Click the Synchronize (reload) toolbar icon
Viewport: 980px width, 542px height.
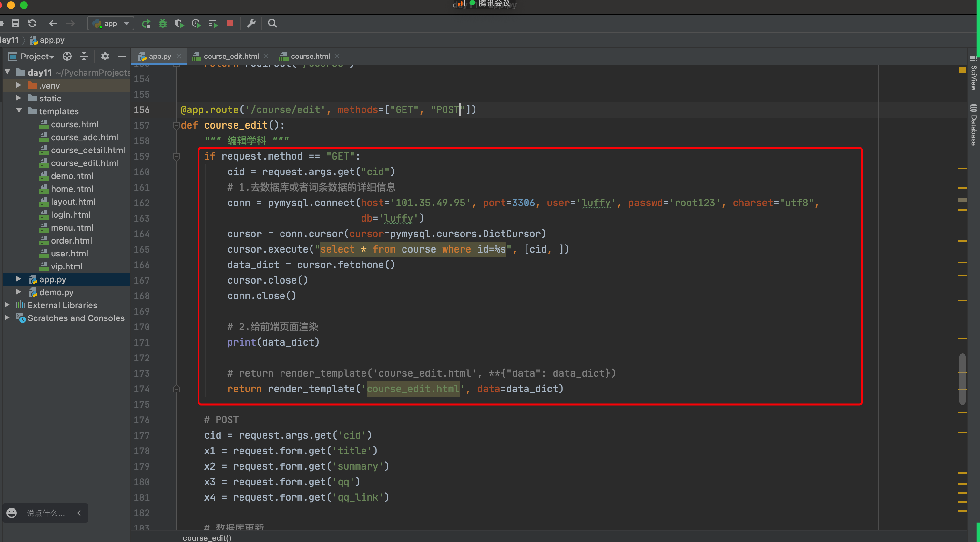click(32, 24)
